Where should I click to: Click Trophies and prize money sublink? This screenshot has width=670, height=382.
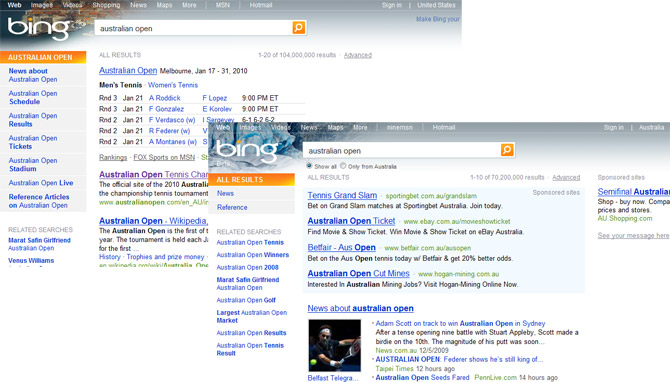(x=165, y=257)
